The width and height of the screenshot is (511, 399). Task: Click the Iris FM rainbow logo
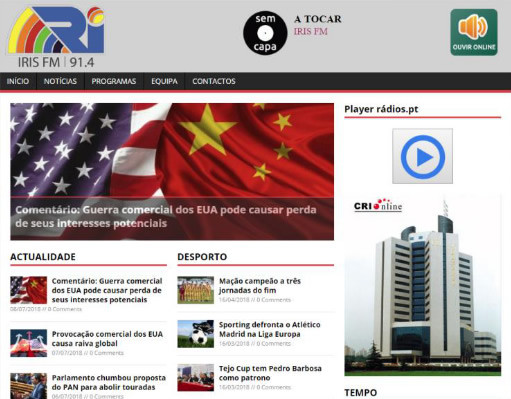56,30
